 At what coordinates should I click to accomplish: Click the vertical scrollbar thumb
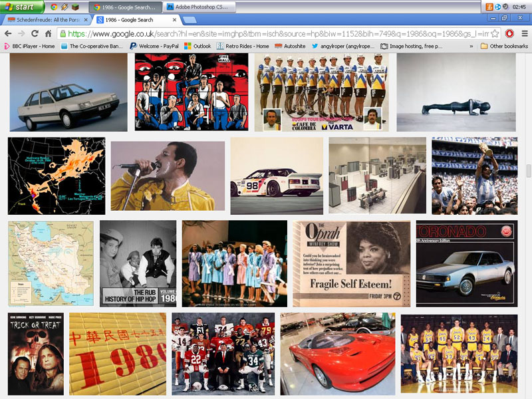[529, 171]
